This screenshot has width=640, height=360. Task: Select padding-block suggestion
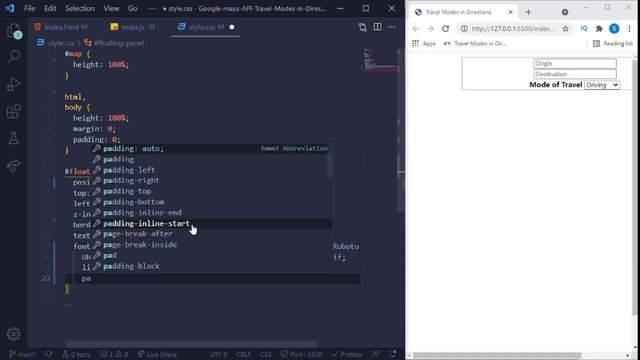click(211, 266)
